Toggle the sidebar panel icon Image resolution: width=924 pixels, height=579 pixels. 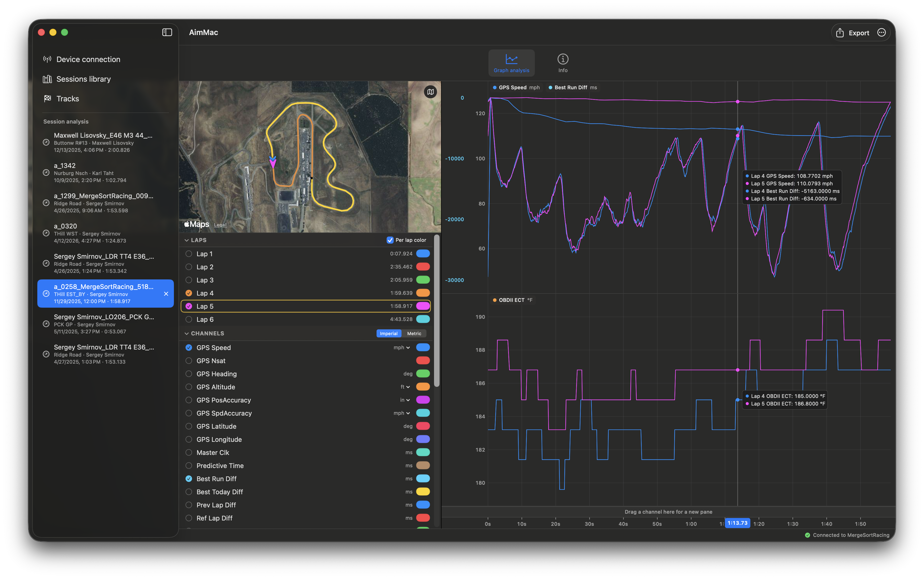(x=167, y=33)
